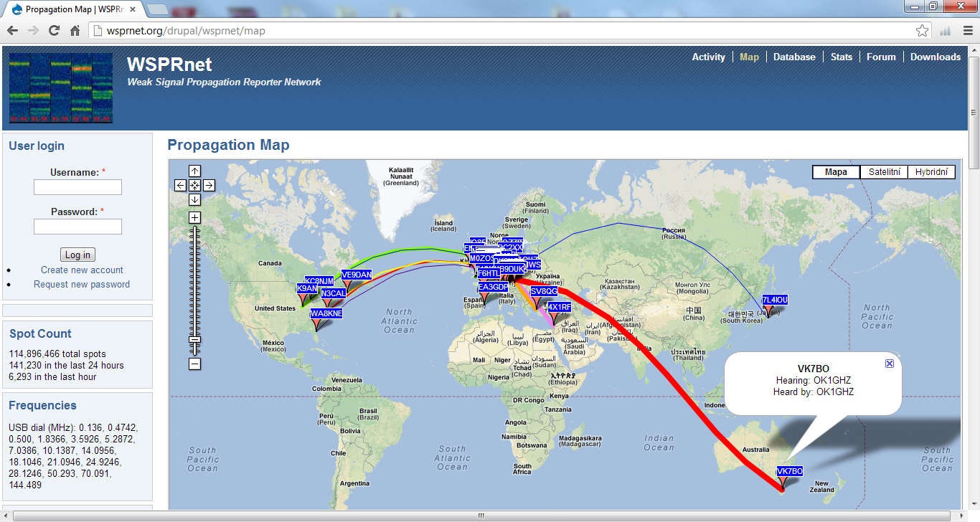The height and width of the screenshot is (522, 980).
Task: Open Create new account link
Action: coord(82,270)
